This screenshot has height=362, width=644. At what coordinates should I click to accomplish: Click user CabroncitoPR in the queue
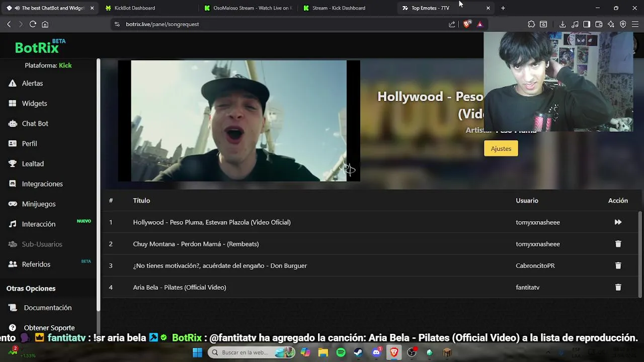click(x=535, y=265)
